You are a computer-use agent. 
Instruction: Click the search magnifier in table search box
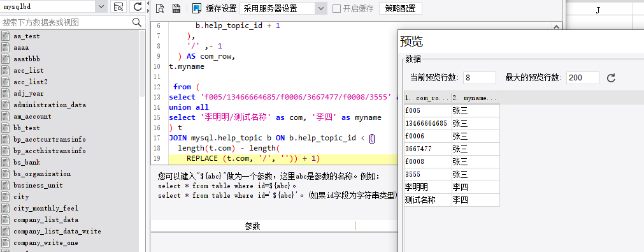137,22
